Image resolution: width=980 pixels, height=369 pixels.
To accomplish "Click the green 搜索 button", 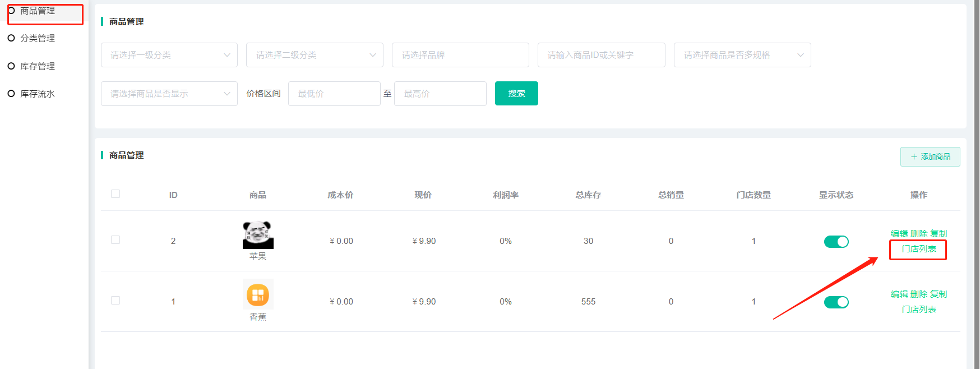I will [516, 94].
